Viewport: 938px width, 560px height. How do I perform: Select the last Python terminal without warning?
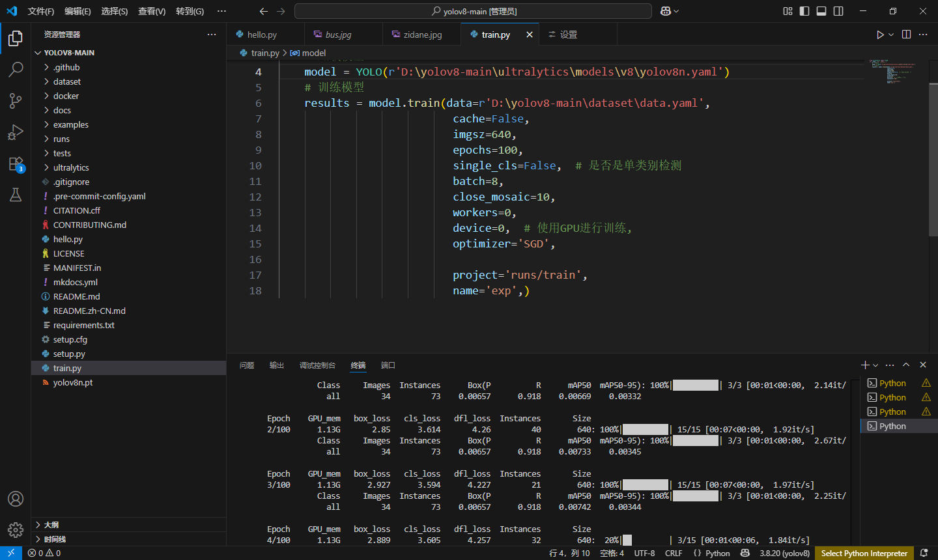(x=899, y=426)
